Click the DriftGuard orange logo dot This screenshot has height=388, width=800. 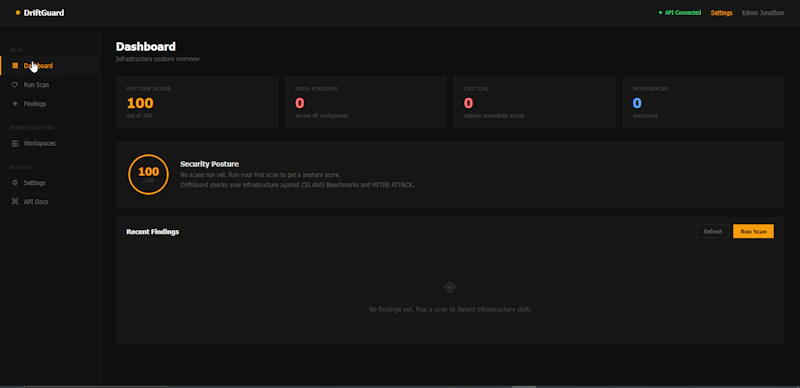(x=18, y=13)
